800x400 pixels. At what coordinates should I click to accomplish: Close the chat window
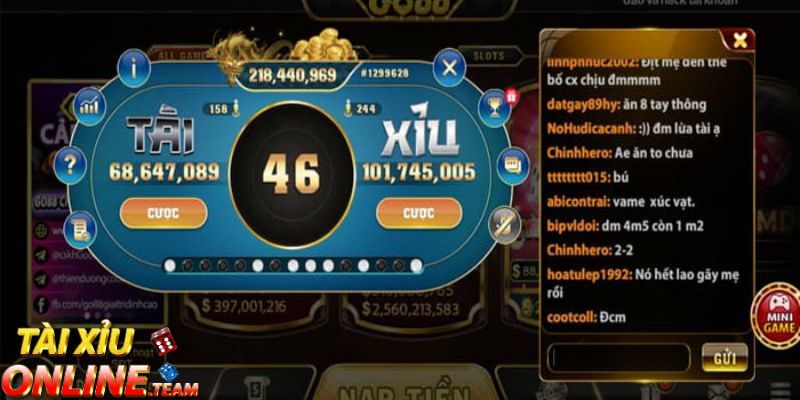click(739, 39)
